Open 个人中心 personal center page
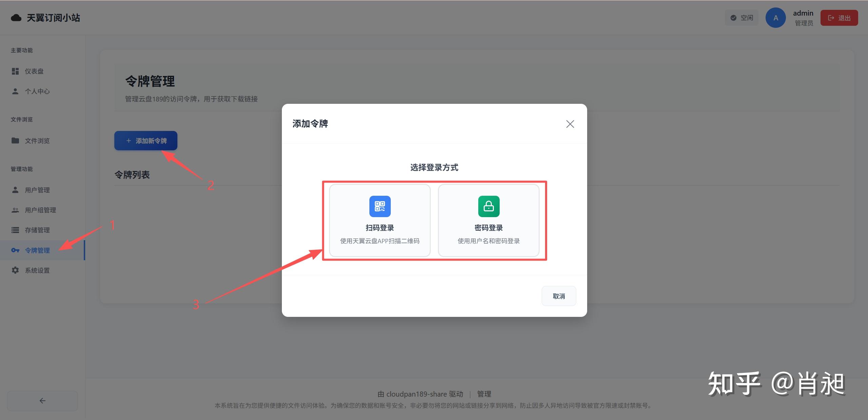The image size is (868, 420). (37, 91)
